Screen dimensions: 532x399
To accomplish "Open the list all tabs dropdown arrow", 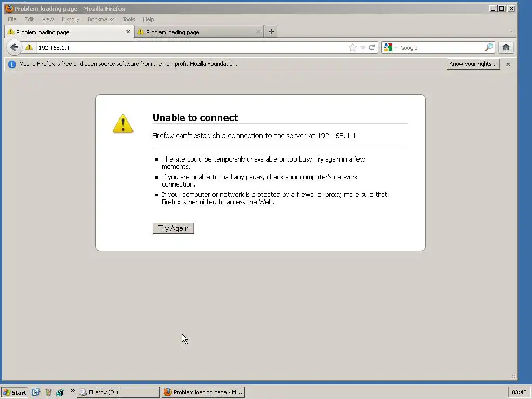I will [511, 31].
